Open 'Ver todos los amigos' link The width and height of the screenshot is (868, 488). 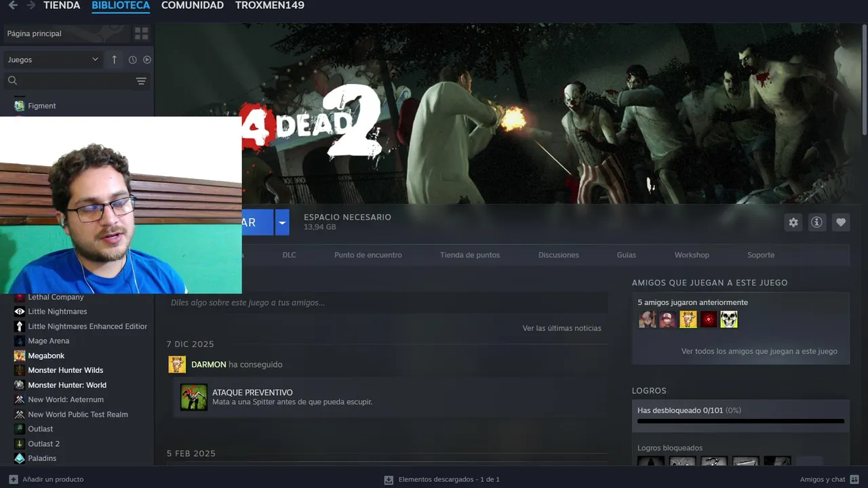pyautogui.click(x=759, y=351)
